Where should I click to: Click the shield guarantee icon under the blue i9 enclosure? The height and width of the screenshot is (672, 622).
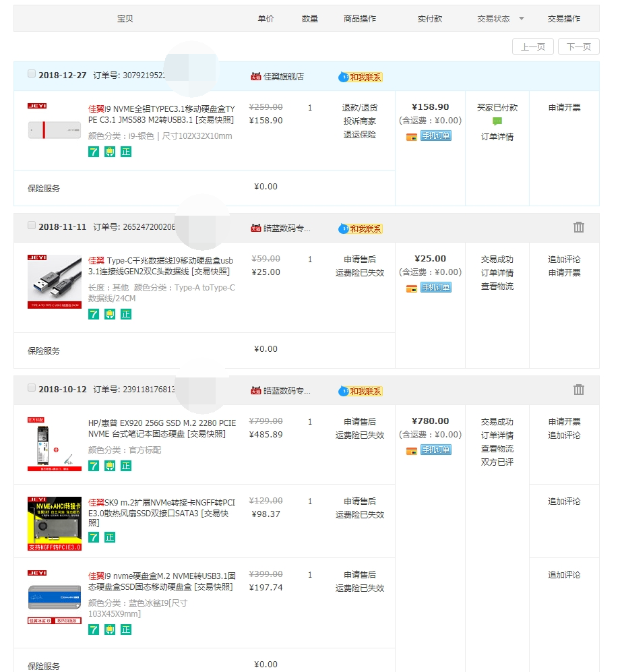click(x=110, y=630)
